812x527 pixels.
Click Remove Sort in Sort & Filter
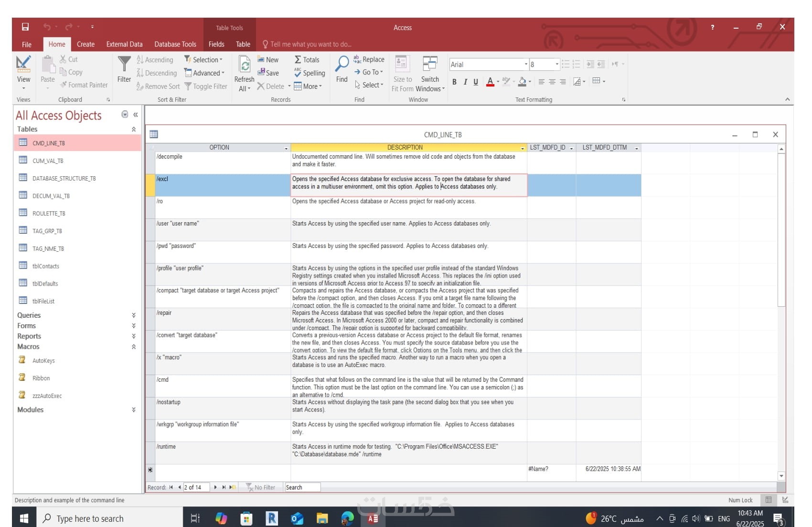(x=158, y=86)
